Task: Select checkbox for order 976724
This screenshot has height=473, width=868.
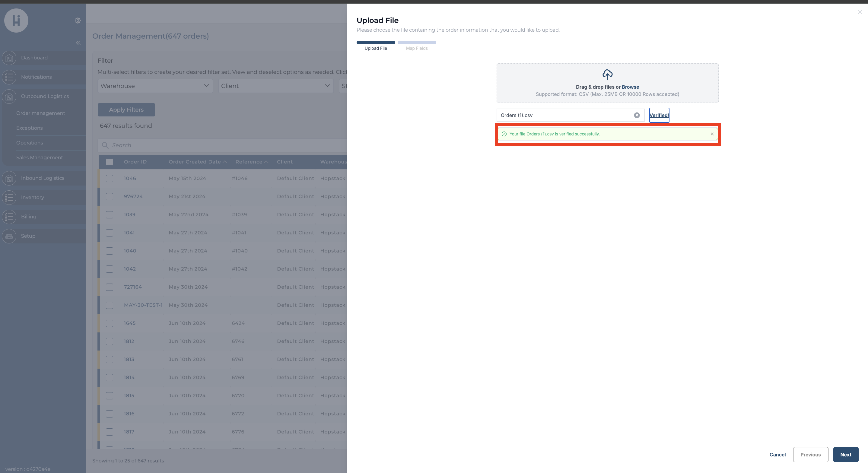Action: [110, 197]
